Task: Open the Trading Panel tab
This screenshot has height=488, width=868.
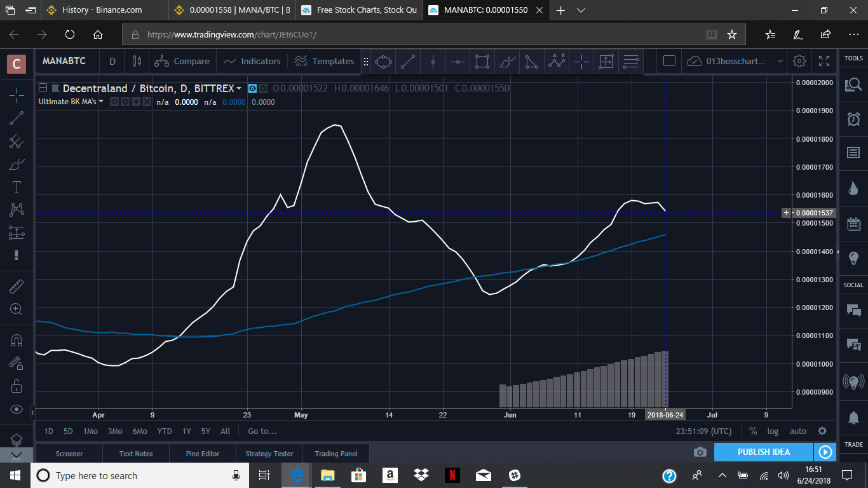Action: coord(336,454)
